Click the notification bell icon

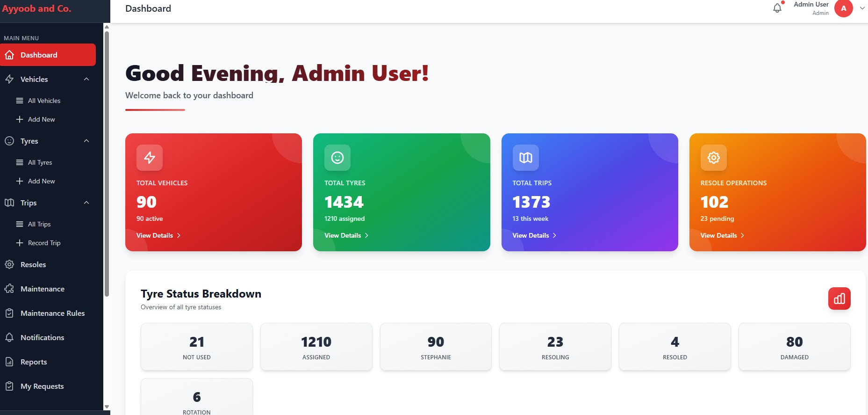tap(777, 8)
